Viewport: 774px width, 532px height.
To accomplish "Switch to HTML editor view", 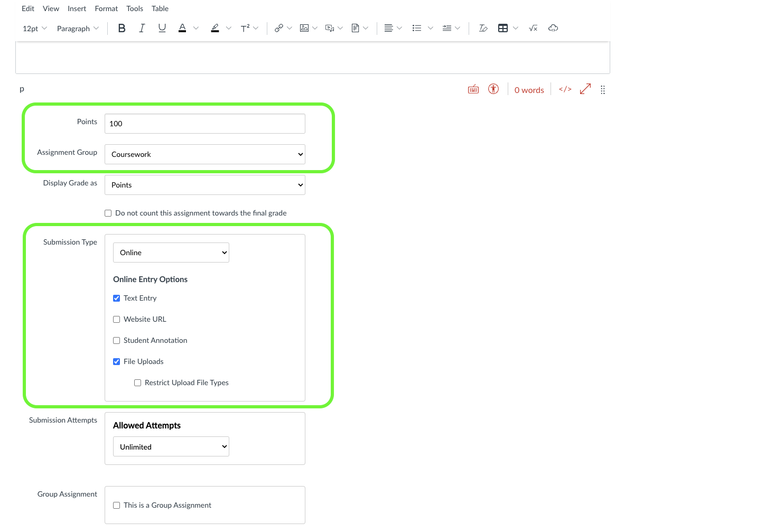I will coord(565,89).
